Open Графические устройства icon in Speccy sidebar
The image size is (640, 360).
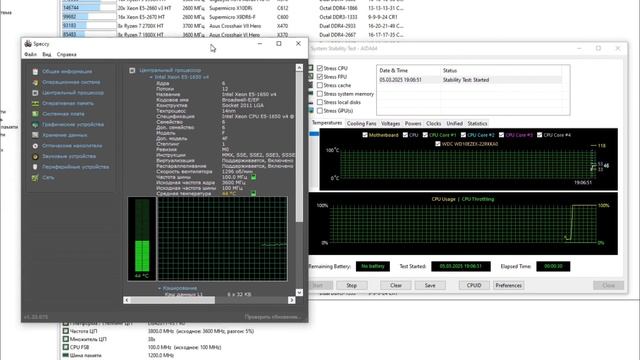tap(36, 124)
